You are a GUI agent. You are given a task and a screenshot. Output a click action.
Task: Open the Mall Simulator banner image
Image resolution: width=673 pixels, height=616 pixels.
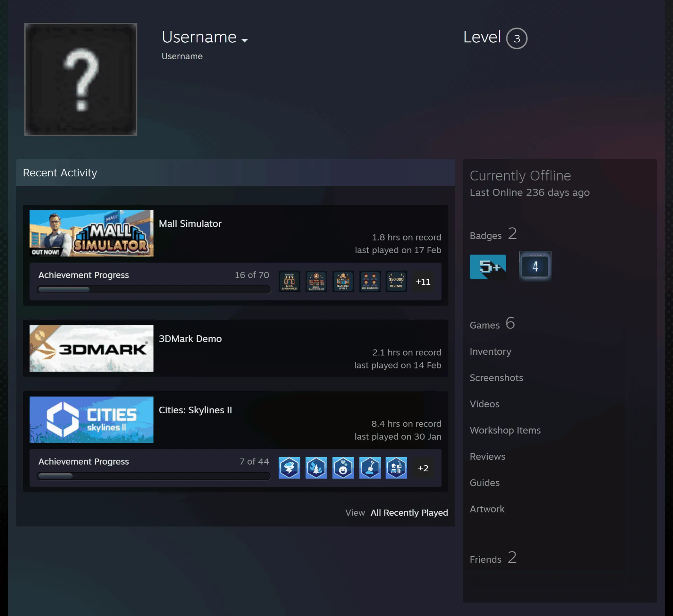coord(91,233)
